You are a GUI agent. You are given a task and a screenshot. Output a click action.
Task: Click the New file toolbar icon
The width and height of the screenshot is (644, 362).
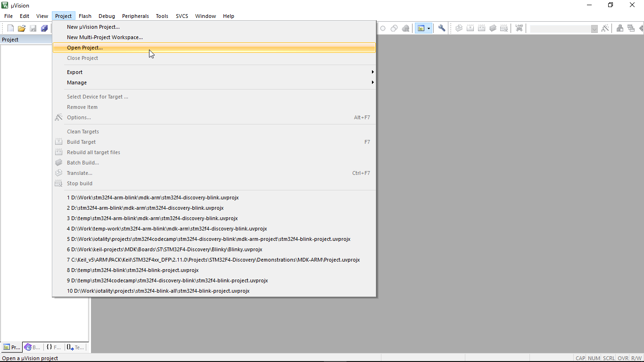[x=10, y=28]
